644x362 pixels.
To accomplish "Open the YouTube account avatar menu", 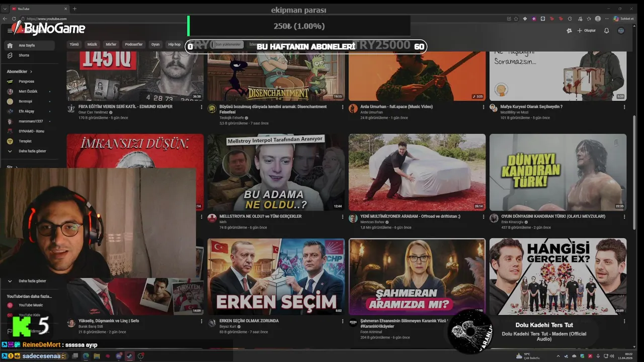I will 621,31.
